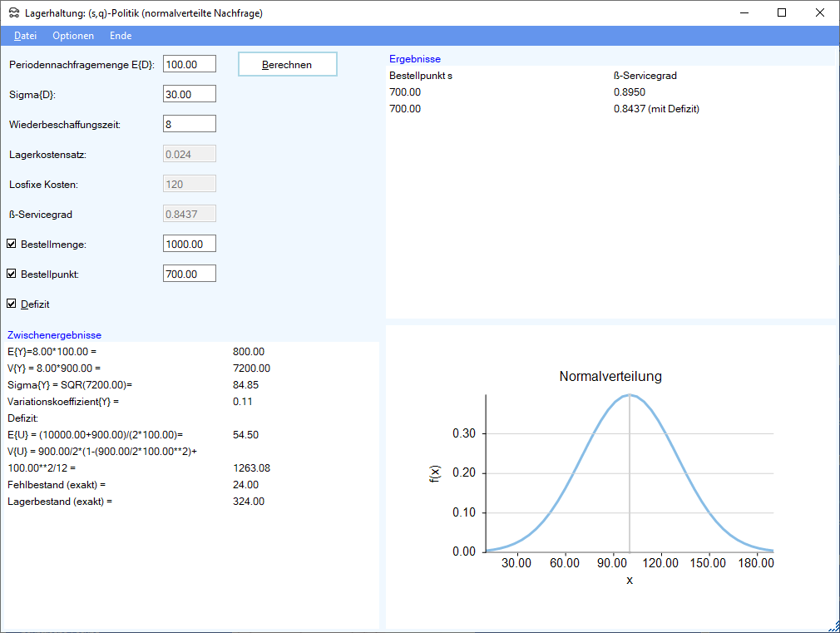Click the Normalverteilung chart title
Screen dimensions: 840x633
click(x=610, y=377)
